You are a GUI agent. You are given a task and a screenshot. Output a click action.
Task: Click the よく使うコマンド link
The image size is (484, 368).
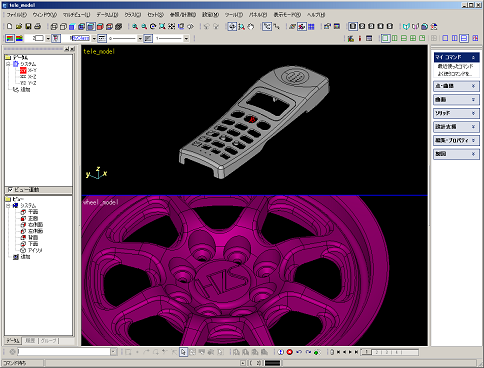[x=455, y=74]
